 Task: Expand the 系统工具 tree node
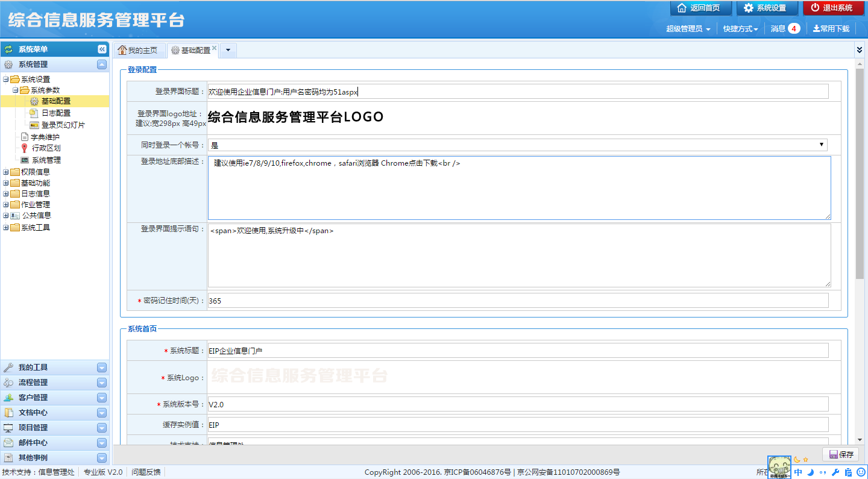[x=6, y=228]
